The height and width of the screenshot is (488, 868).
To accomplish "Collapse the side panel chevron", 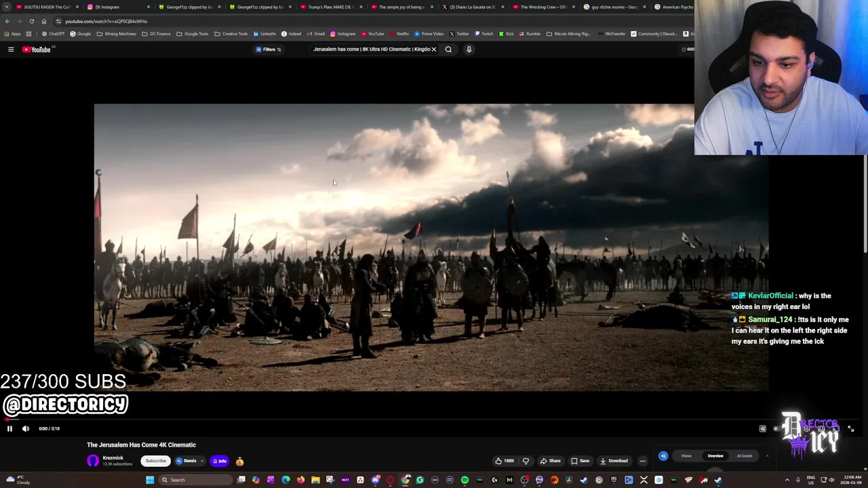I will coord(767,456).
